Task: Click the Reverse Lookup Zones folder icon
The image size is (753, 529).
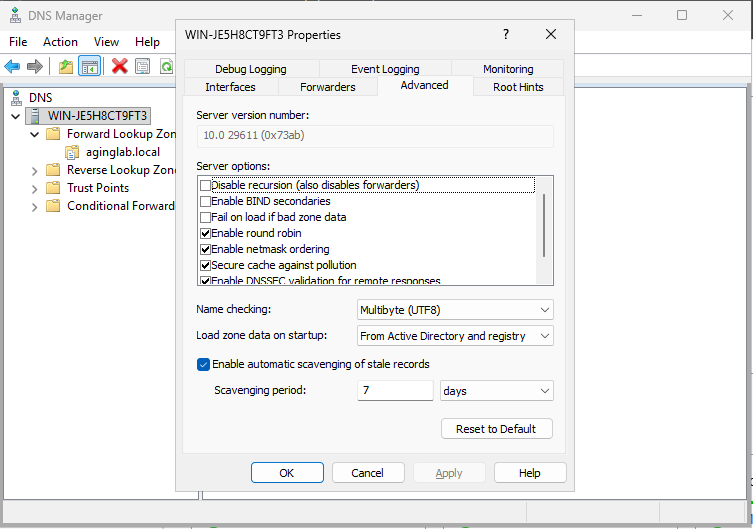Action: (x=53, y=170)
